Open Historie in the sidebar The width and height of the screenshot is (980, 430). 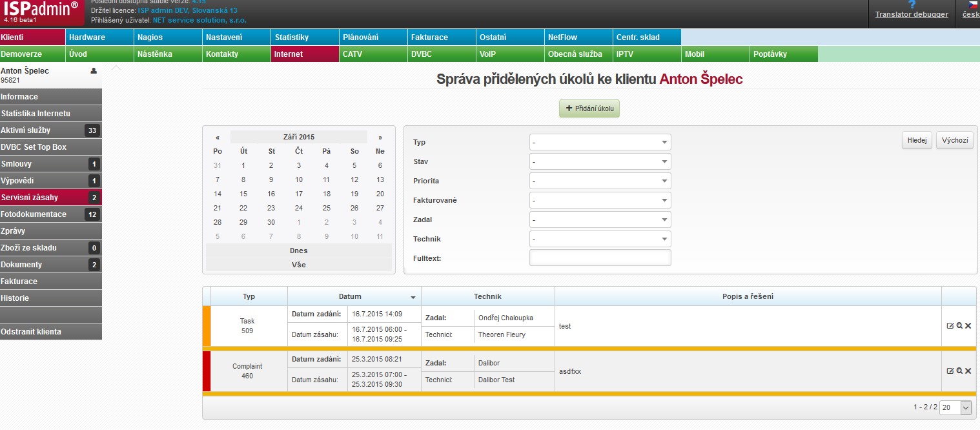(51, 298)
